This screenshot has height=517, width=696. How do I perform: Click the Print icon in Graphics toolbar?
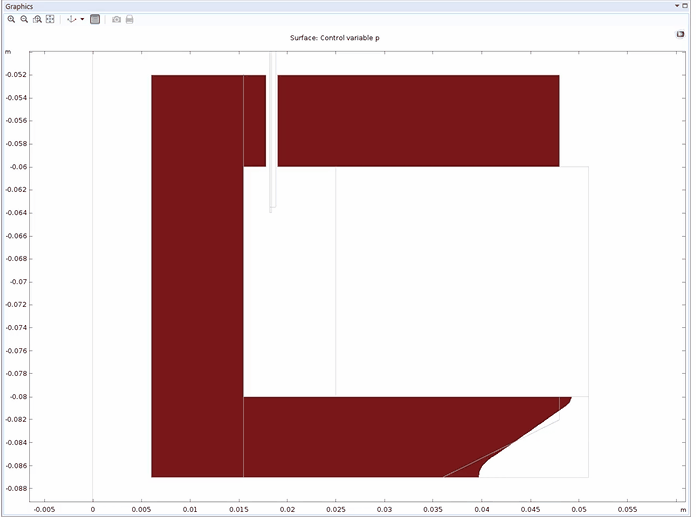[x=130, y=20]
